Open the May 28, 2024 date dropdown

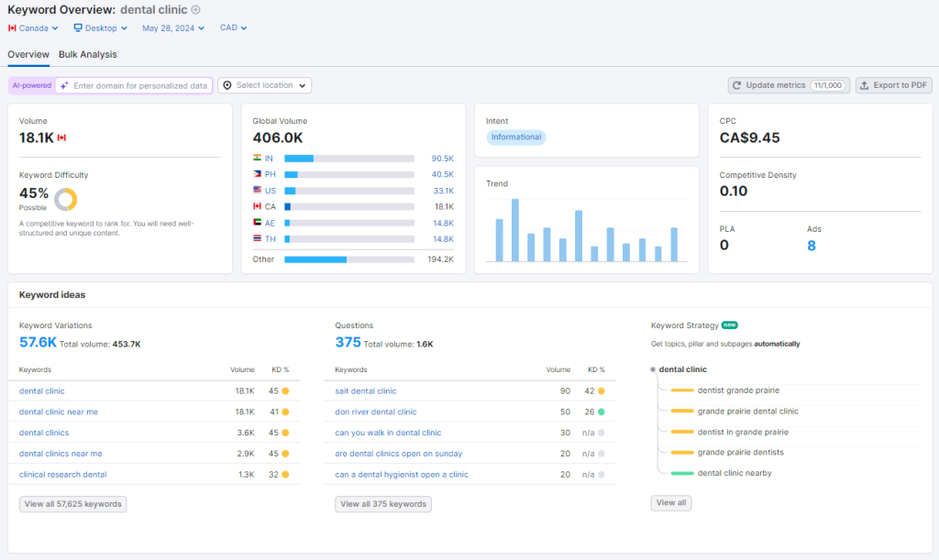tap(173, 27)
